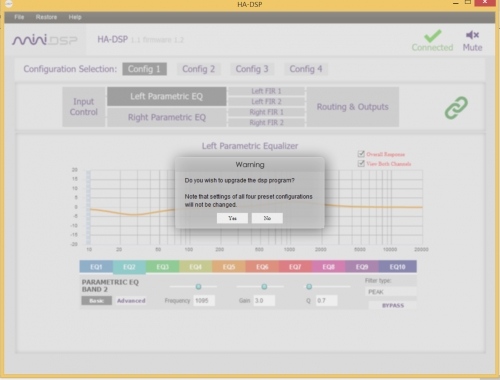The image size is (500, 380).
Task: Click the BYPASS toggle button
Action: 393,305
